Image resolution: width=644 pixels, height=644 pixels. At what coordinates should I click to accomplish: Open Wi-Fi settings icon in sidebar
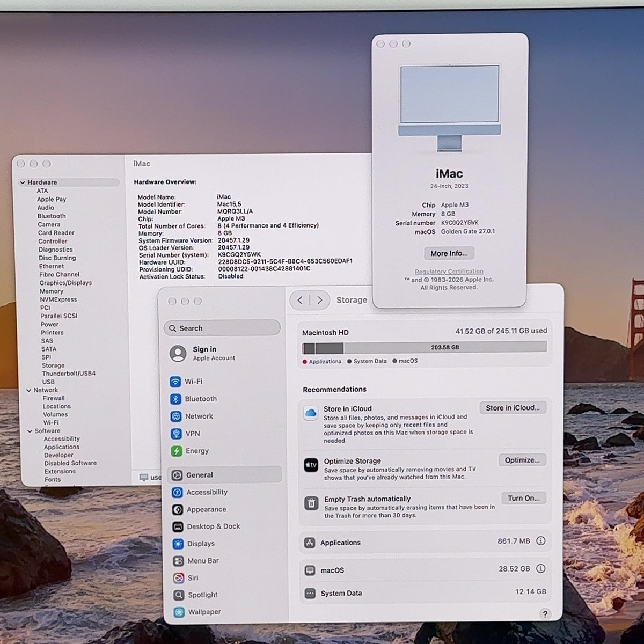click(x=175, y=382)
